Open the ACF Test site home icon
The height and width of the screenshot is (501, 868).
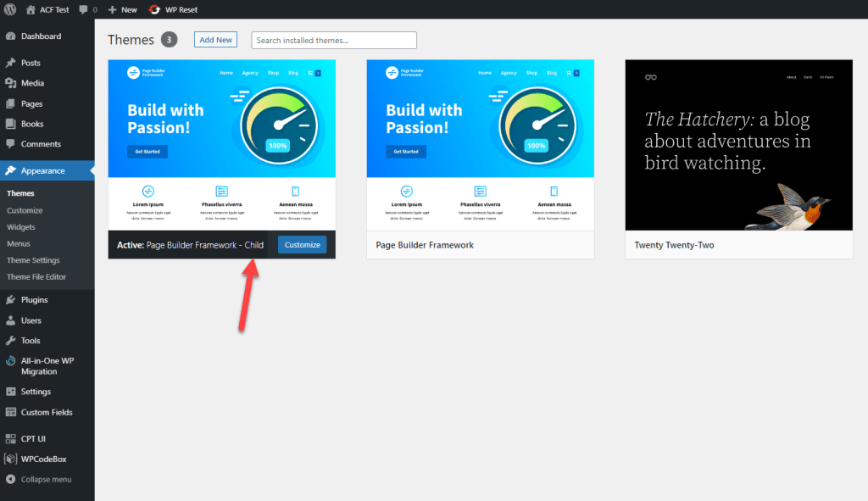click(x=31, y=9)
